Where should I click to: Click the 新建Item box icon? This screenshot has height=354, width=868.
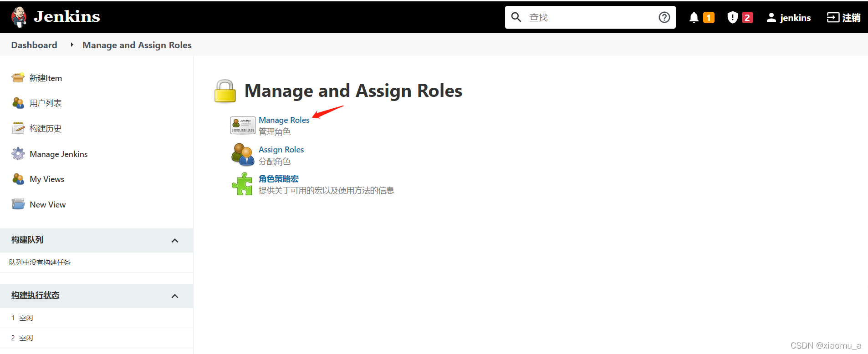pyautogui.click(x=18, y=78)
